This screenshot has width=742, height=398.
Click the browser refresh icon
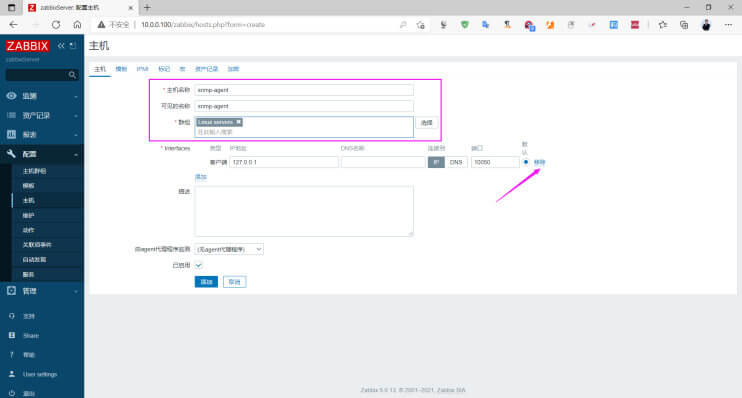[56, 25]
